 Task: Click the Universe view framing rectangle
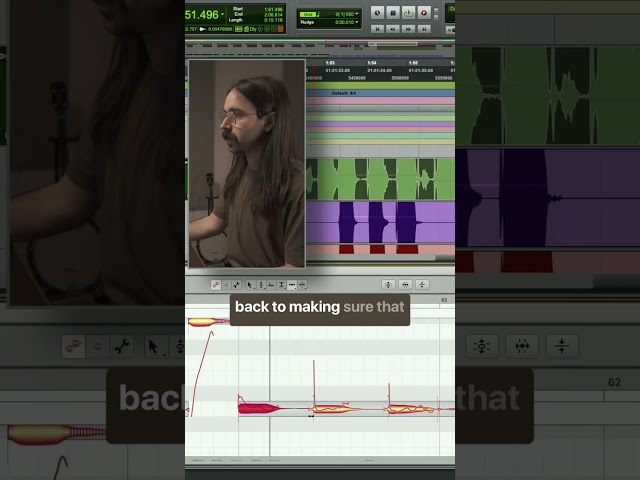(393, 44)
